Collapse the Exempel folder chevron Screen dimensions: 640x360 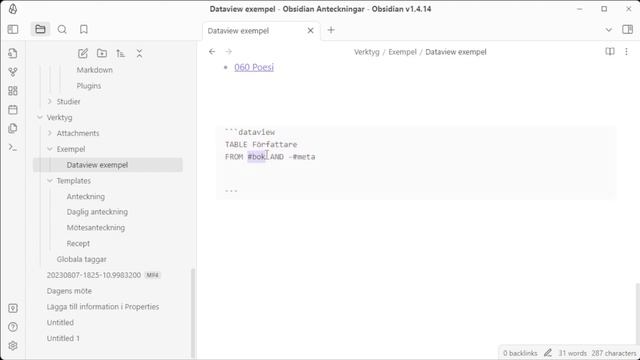tap(50, 149)
